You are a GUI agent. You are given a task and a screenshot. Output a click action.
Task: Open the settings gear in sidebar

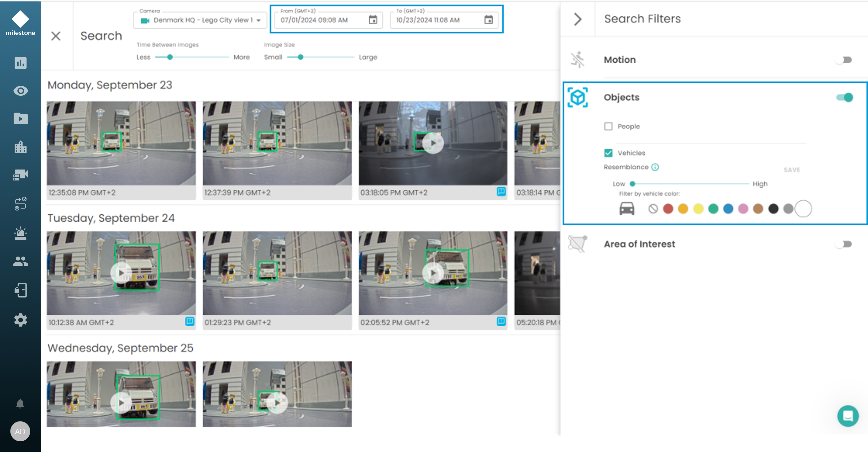[21, 319]
